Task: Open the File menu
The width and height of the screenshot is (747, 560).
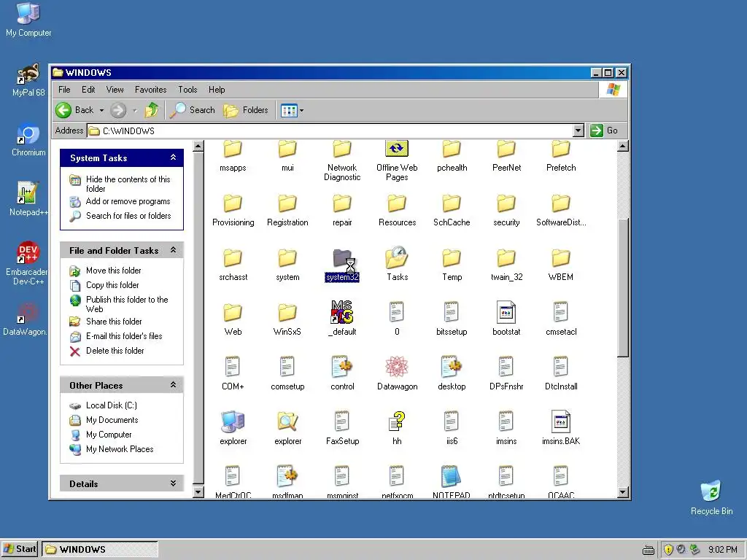Action: (x=64, y=90)
